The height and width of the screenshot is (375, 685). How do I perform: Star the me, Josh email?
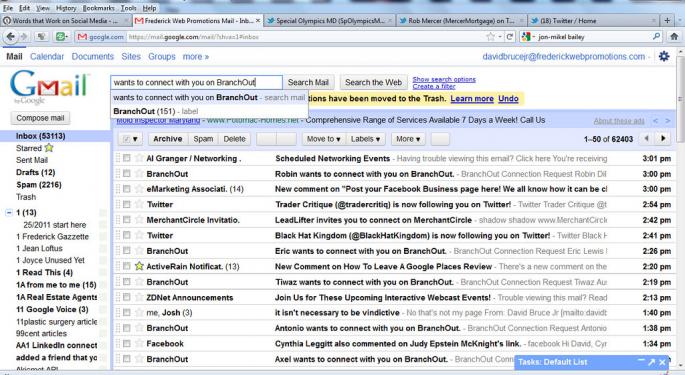pyautogui.click(x=139, y=312)
